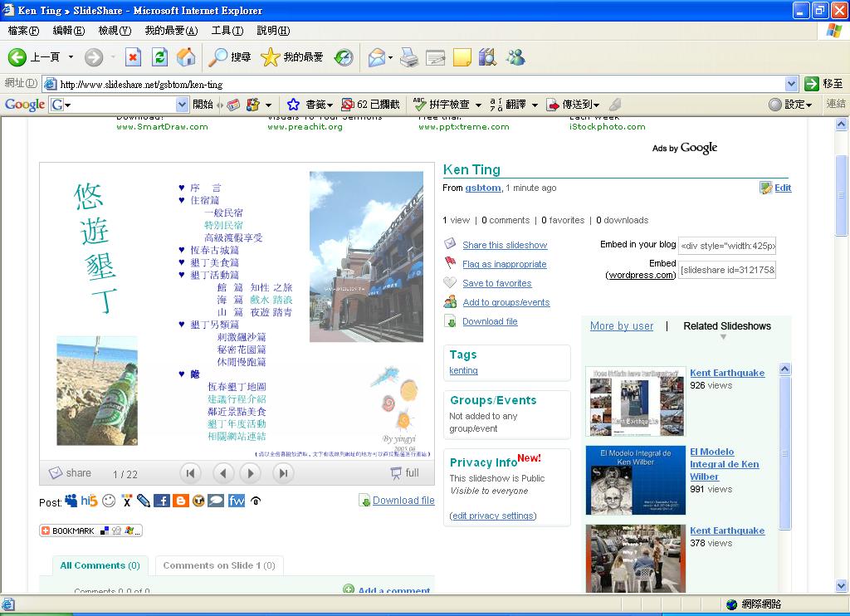Switch to Comments on Slide 1 tab
Image resolution: width=850 pixels, height=616 pixels.
(219, 565)
